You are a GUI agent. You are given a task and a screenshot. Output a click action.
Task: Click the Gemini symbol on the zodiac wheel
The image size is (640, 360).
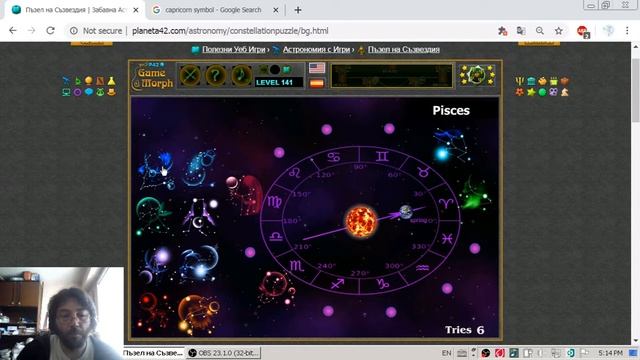point(382,156)
